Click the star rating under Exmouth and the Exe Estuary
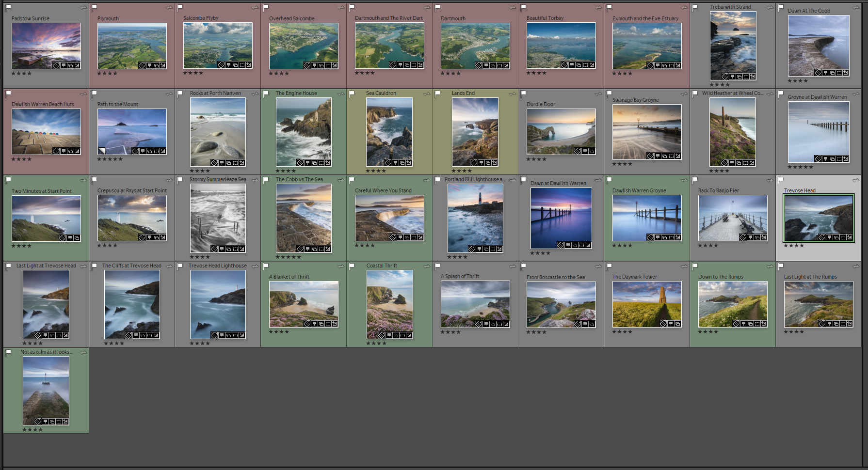This screenshot has height=470, width=868. pyautogui.click(x=622, y=74)
